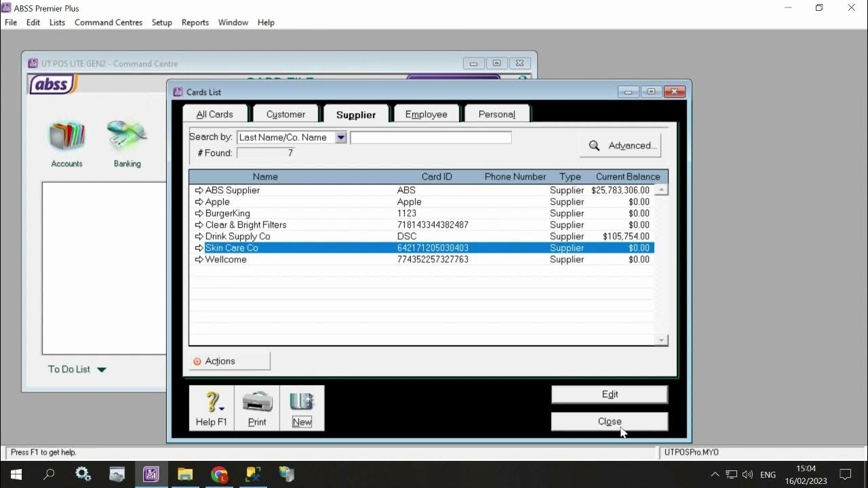Open the Reports menu

tap(195, 22)
